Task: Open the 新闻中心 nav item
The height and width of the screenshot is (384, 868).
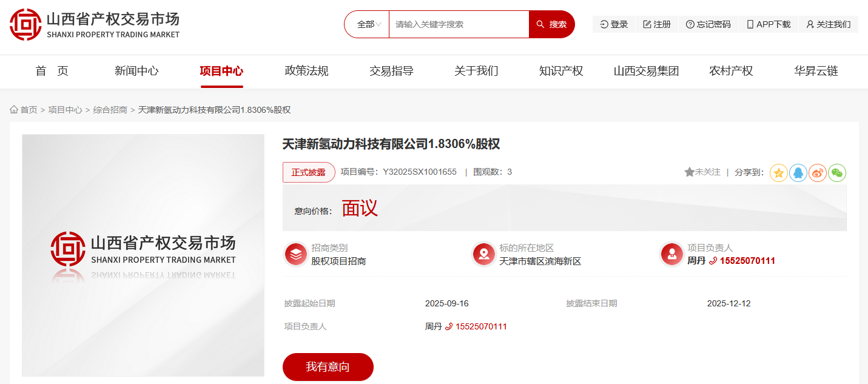Action: click(x=136, y=71)
